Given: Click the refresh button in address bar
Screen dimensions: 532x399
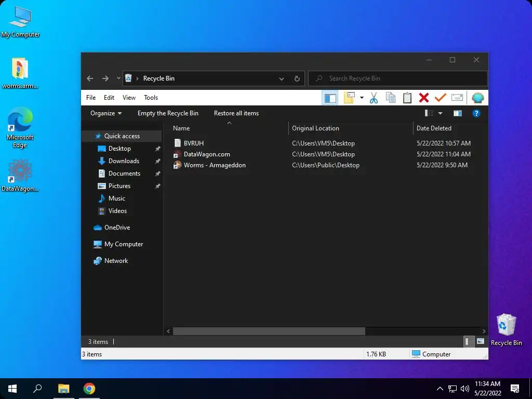Looking at the screenshot, I should point(297,79).
